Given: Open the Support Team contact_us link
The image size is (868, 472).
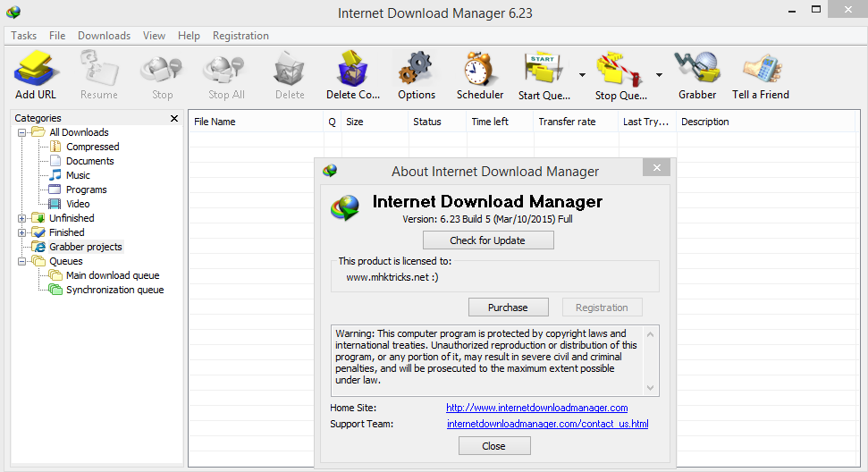Looking at the screenshot, I should (x=547, y=424).
